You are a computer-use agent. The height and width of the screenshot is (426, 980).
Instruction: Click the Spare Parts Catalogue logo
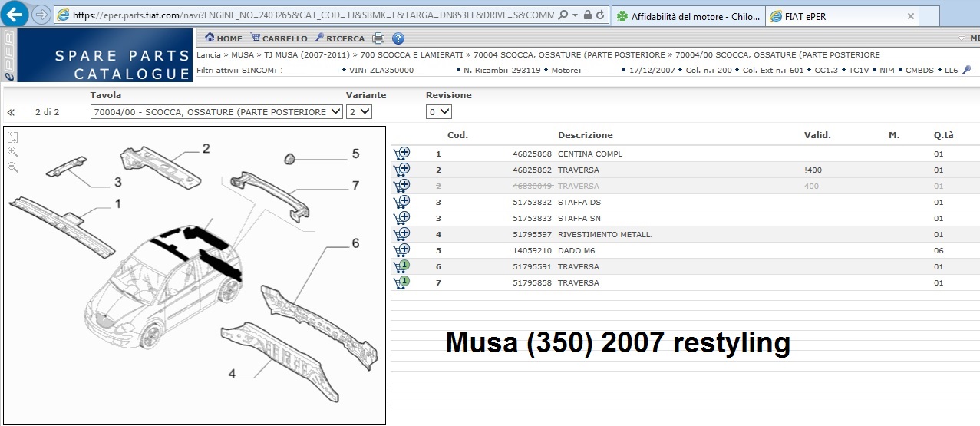click(104, 56)
